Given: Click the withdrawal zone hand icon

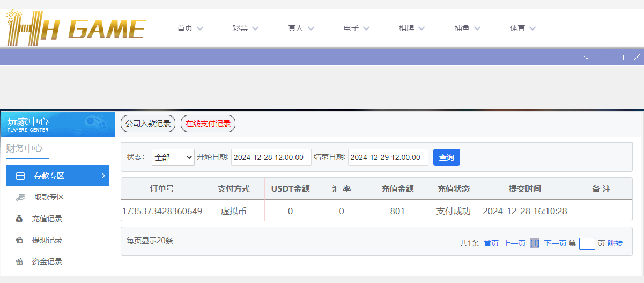Looking at the screenshot, I should pos(20,198).
